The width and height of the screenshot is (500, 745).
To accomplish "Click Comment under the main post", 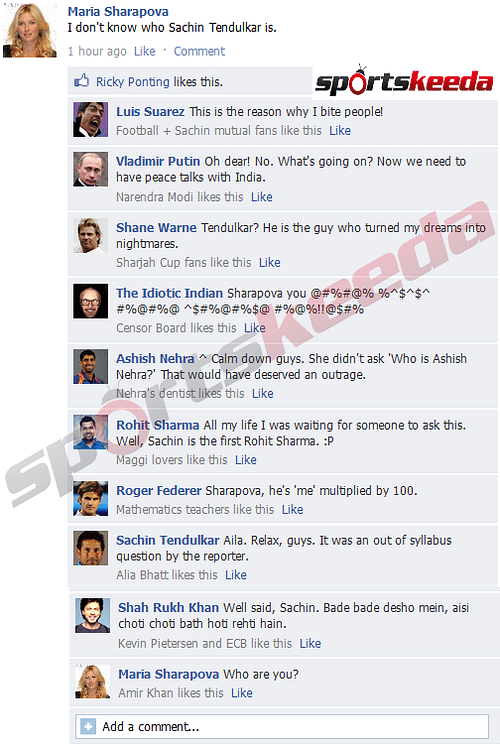I will 199,51.
